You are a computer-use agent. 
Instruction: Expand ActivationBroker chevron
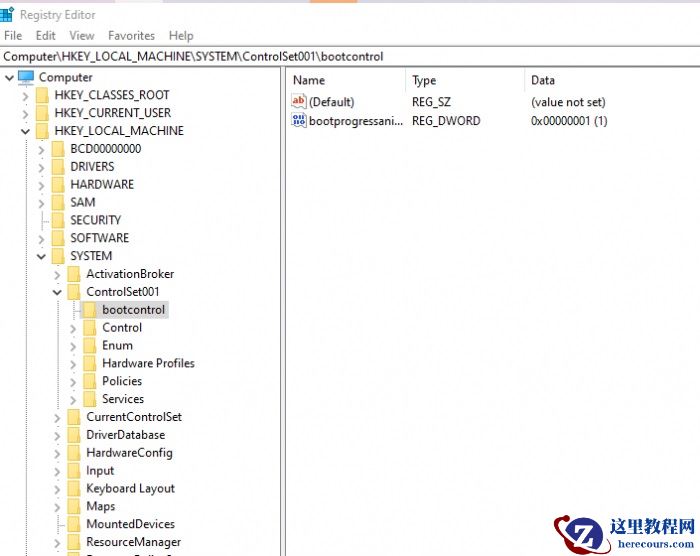[57, 275]
